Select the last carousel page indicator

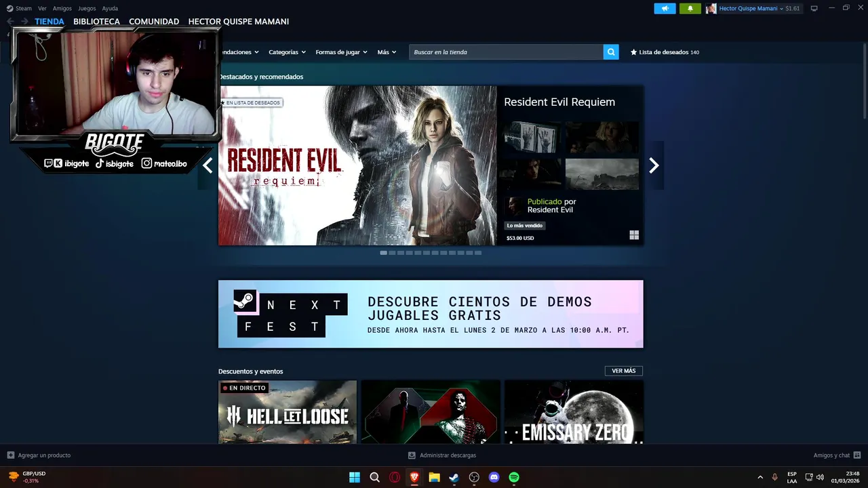tap(478, 253)
